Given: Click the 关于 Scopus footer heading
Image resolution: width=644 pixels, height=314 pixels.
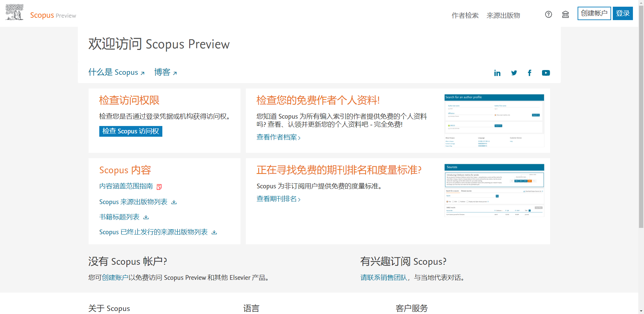Looking at the screenshot, I should pyautogui.click(x=109, y=308).
